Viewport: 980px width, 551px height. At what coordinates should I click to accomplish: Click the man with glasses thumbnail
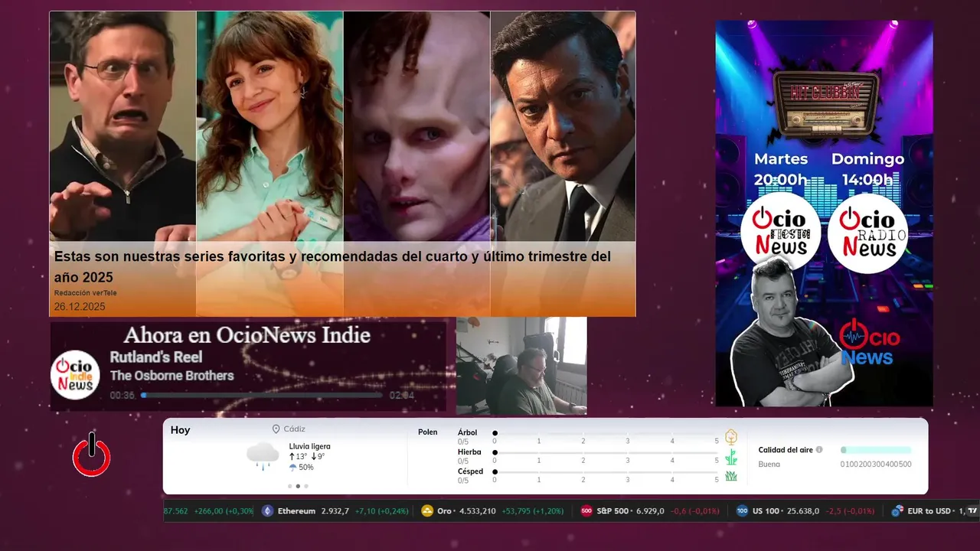[122, 126]
